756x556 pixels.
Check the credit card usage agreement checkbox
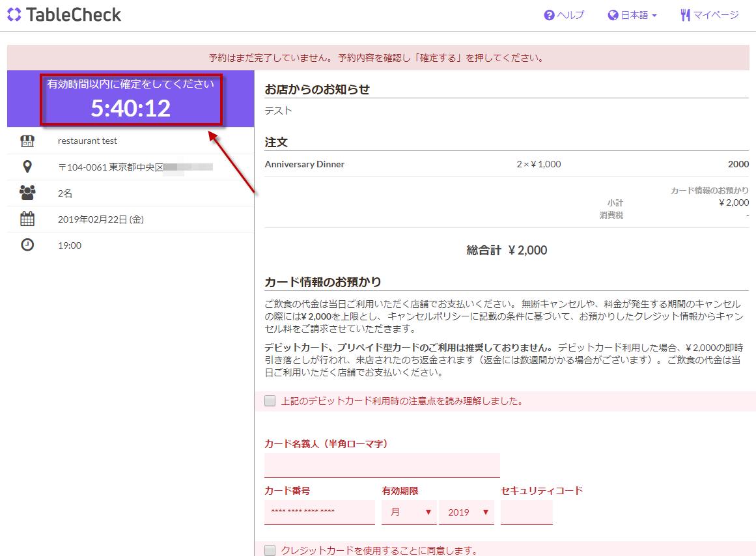270,551
